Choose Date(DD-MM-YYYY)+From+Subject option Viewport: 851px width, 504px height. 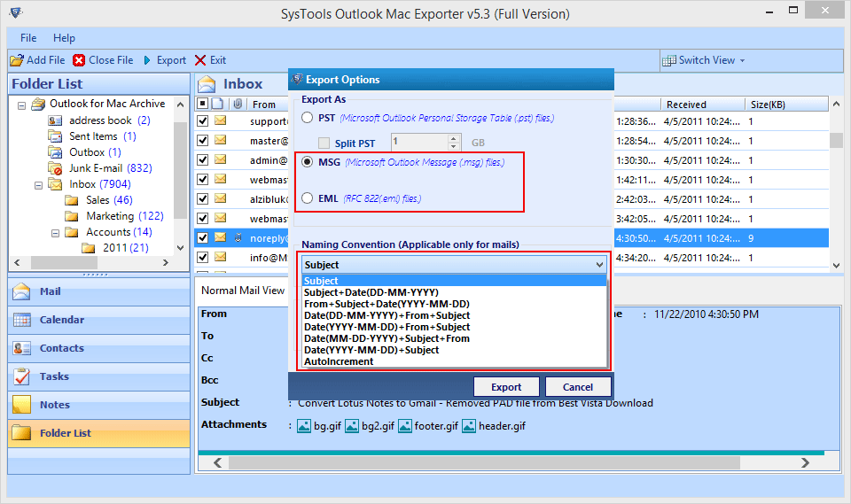(x=386, y=315)
